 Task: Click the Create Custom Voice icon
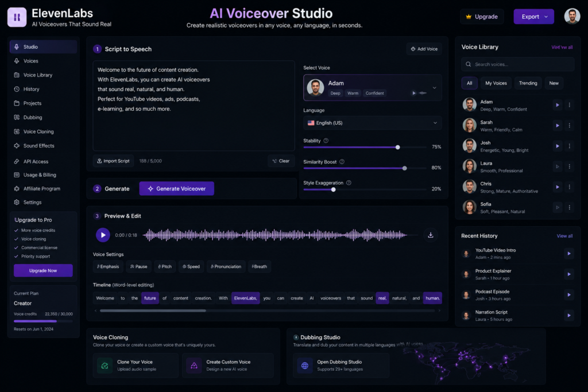click(194, 366)
